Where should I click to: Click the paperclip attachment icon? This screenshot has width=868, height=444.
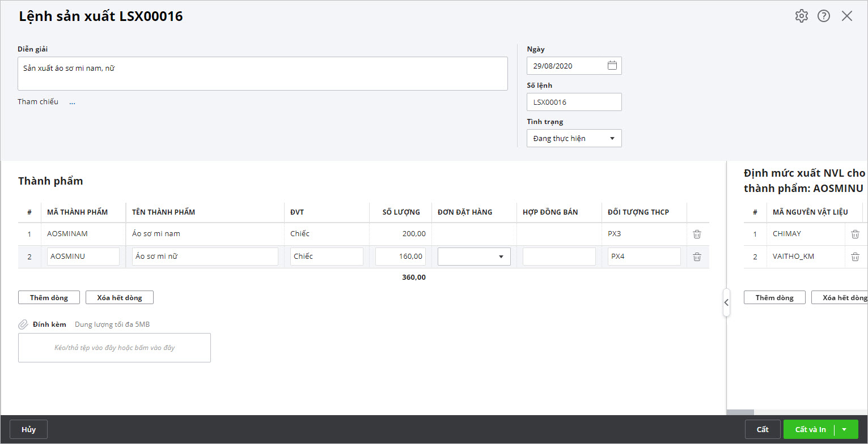coord(23,325)
